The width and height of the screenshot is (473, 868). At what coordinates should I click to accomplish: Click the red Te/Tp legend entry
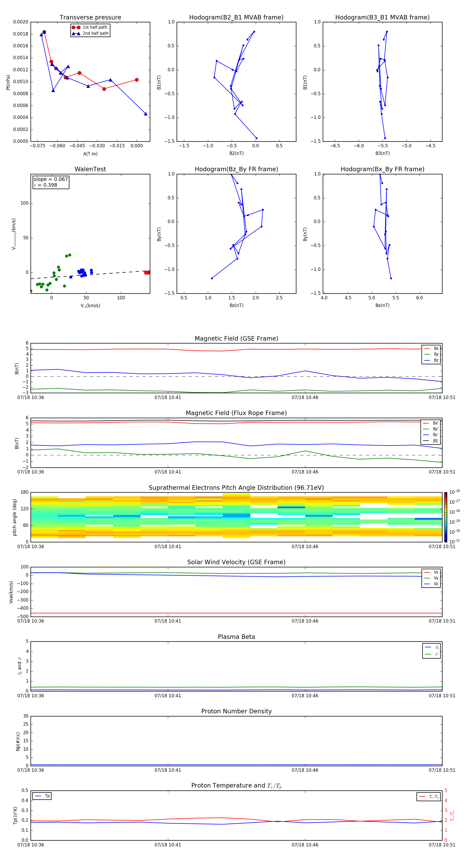pyautogui.click(x=429, y=796)
